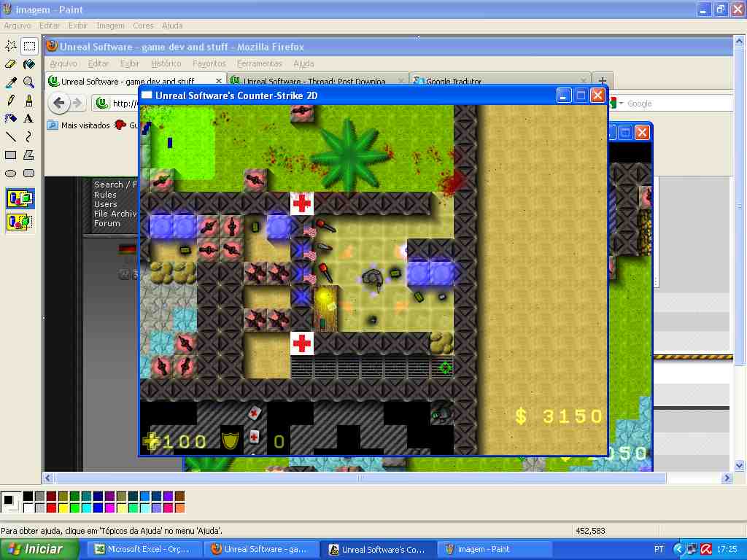Choose the bright red palette color

click(52, 508)
